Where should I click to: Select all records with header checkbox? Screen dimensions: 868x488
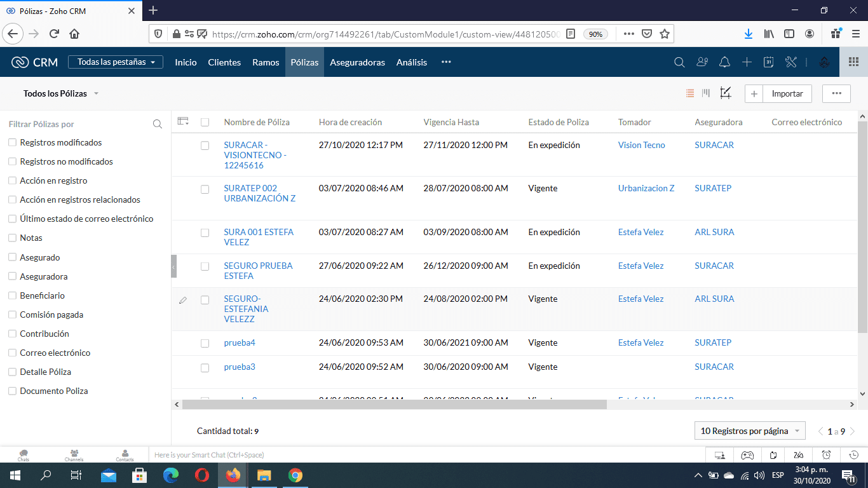click(x=205, y=122)
